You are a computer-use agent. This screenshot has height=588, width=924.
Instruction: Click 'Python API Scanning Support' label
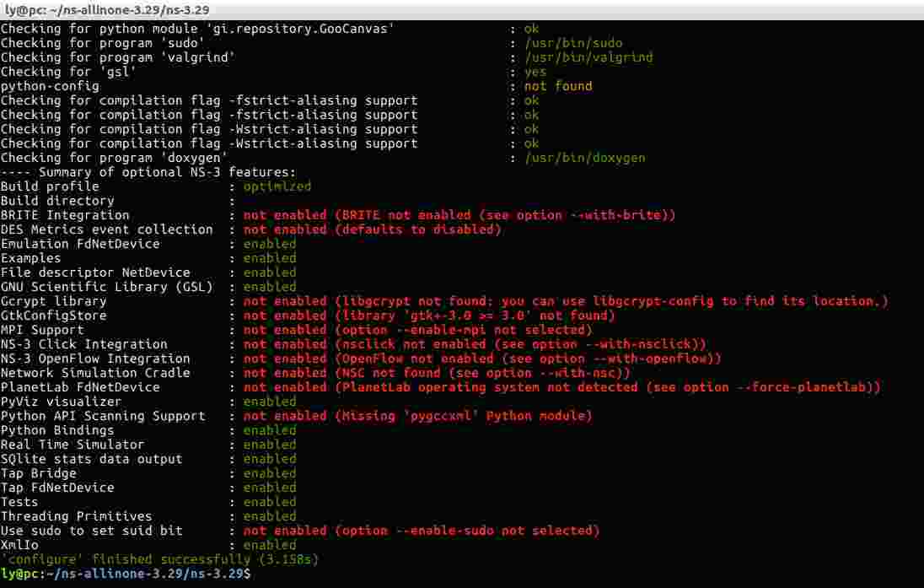point(103,416)
